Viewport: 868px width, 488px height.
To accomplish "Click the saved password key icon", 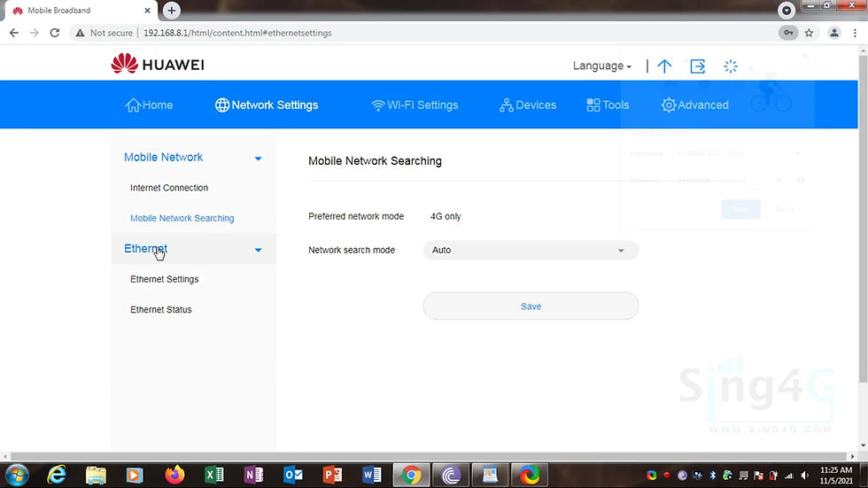I will point(787,33).
